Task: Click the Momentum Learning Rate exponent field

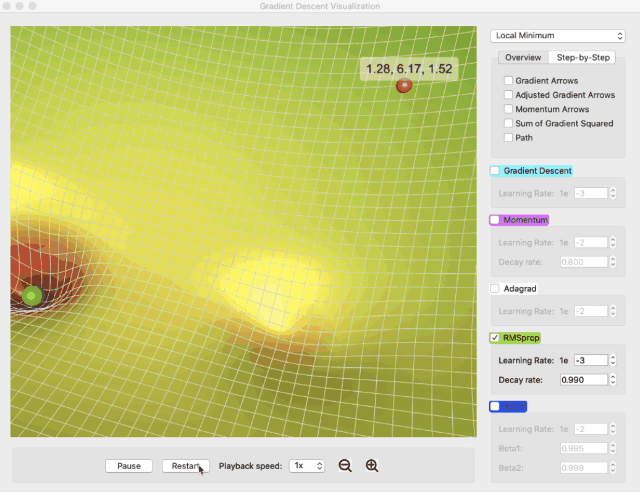Action: pos(591,243)
